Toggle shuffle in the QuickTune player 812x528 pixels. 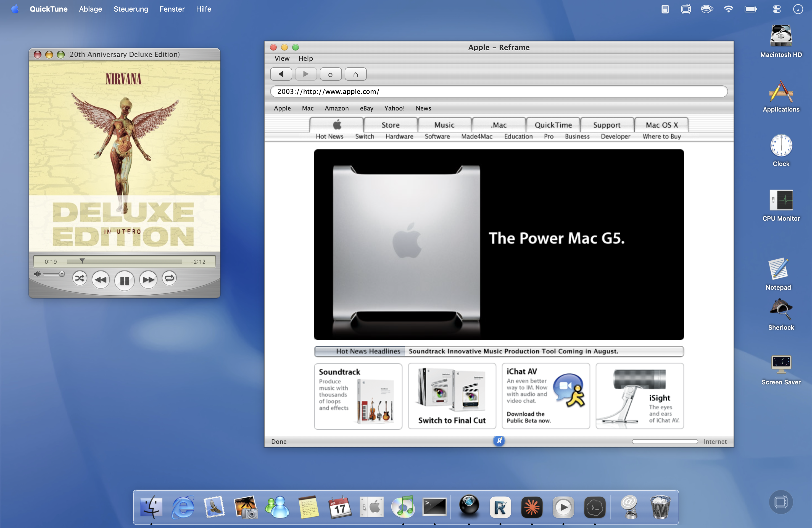[80, 279]
